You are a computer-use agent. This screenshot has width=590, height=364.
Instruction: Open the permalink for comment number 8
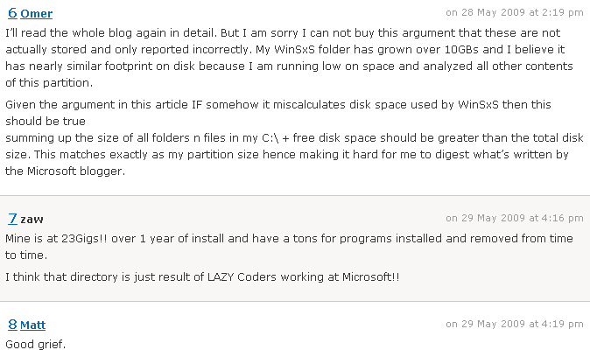click(12, 325)
